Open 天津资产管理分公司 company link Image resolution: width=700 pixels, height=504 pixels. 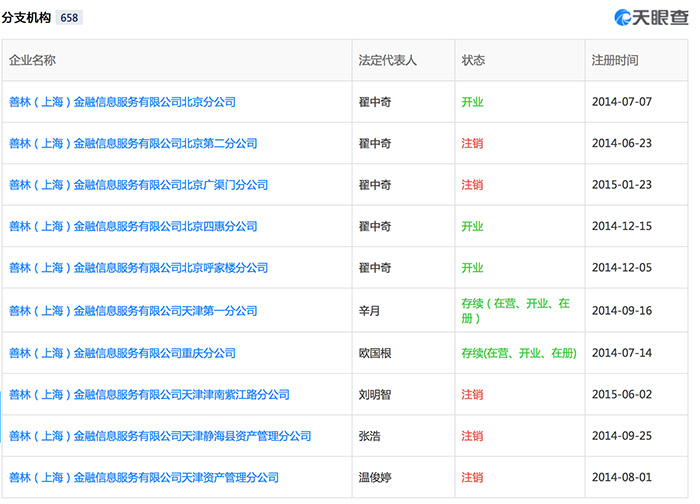(144, 478)
